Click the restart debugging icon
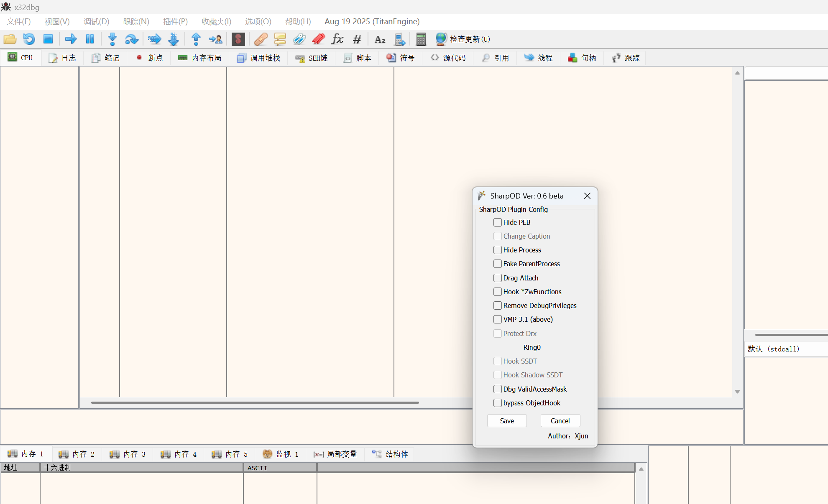This screenshot has width=828, height=504. coord(29,39)
